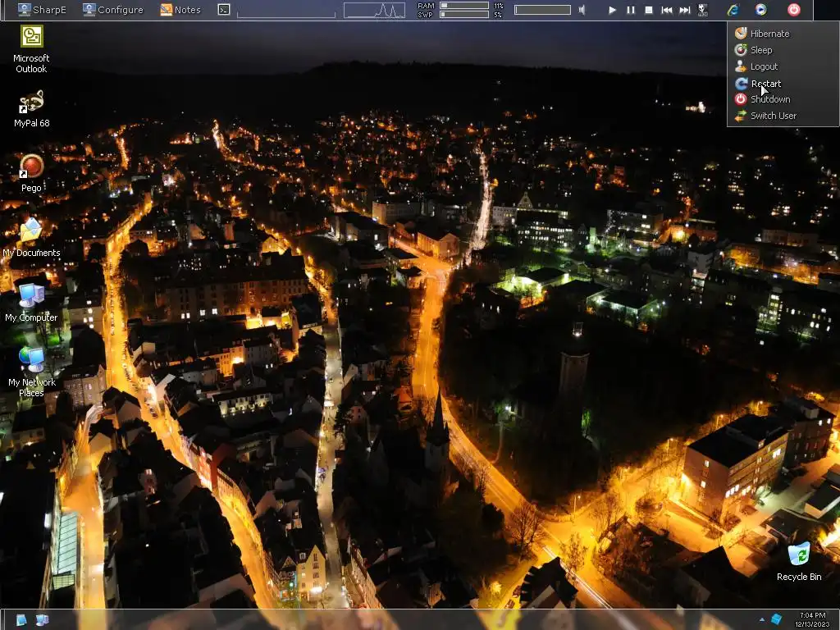Open the Configure menu
The image size is (840, 630).
pos(113,10)
